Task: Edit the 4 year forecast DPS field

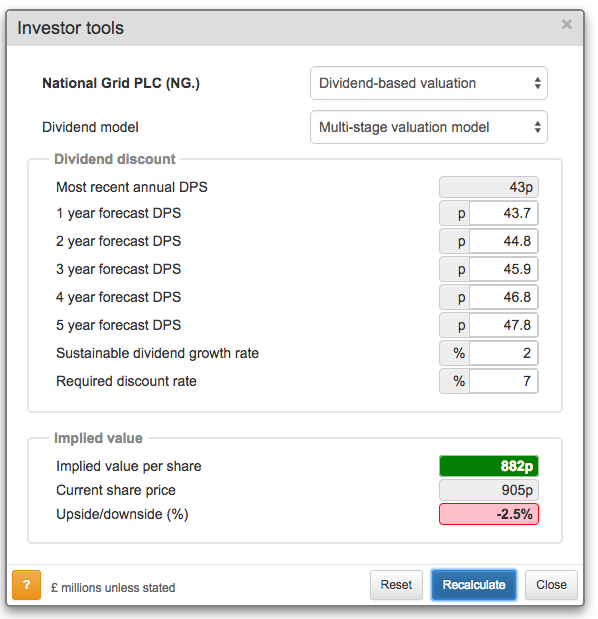Action: point(503,297)
